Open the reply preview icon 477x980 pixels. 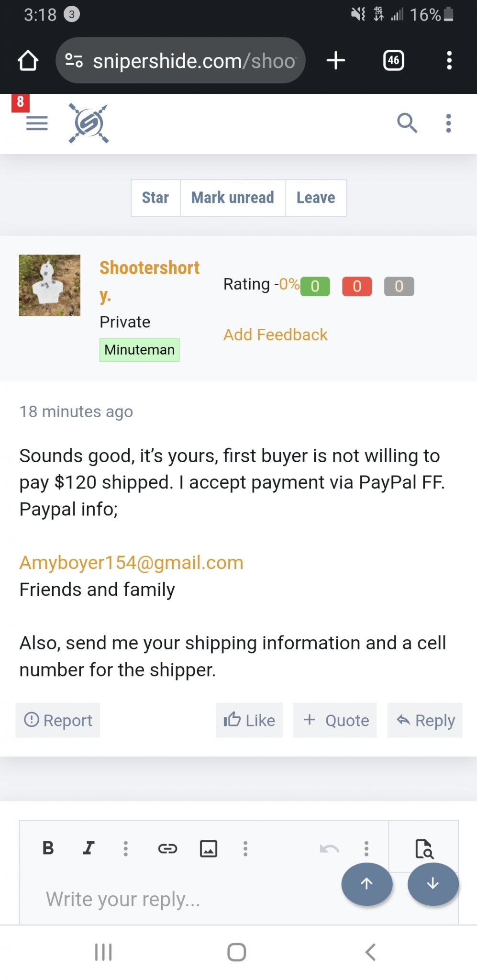pyautogui.click(x=424, y=848)
